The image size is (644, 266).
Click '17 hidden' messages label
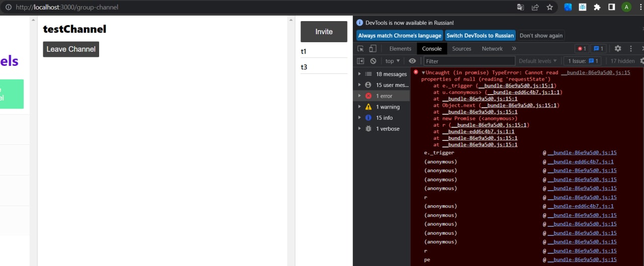pos(622,61)
